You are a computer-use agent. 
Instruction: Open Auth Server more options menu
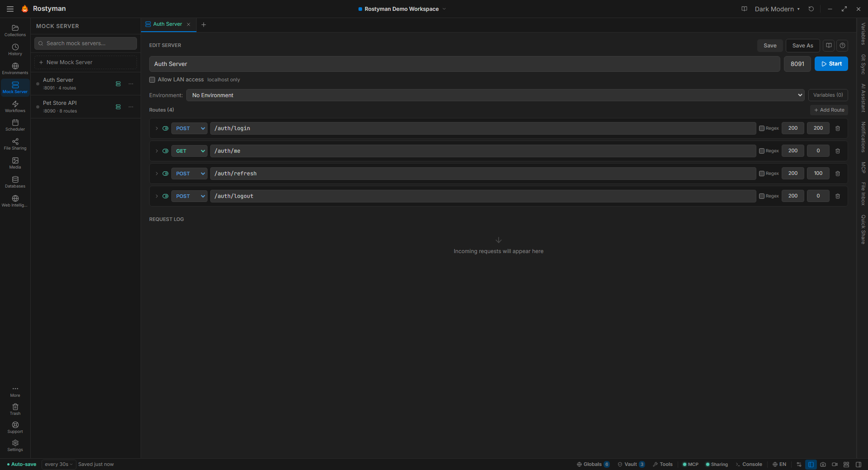[x=131, y=84]
